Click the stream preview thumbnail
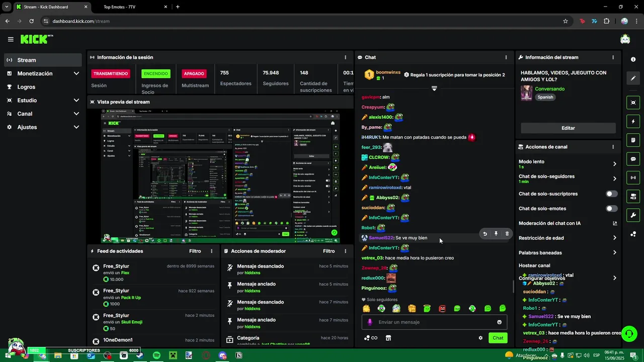Screen dimensions: 644x362 pyautogui.click(x=220, y=176)
